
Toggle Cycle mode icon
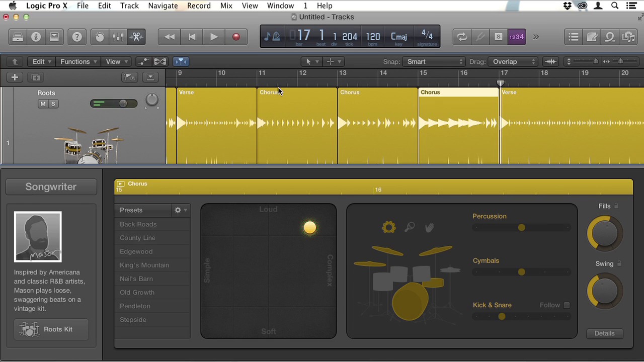462,37
